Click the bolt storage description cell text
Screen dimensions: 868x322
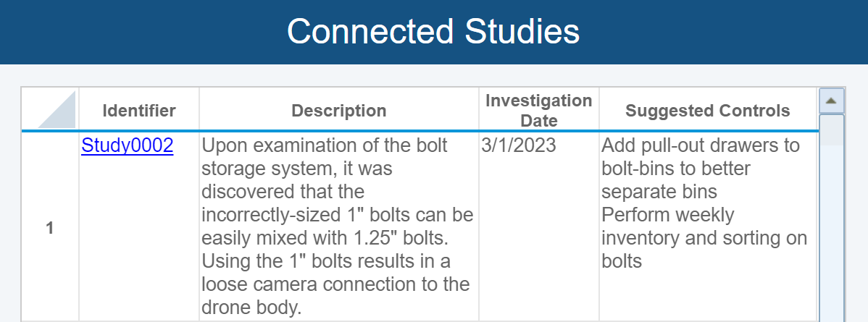coord(325,158)
